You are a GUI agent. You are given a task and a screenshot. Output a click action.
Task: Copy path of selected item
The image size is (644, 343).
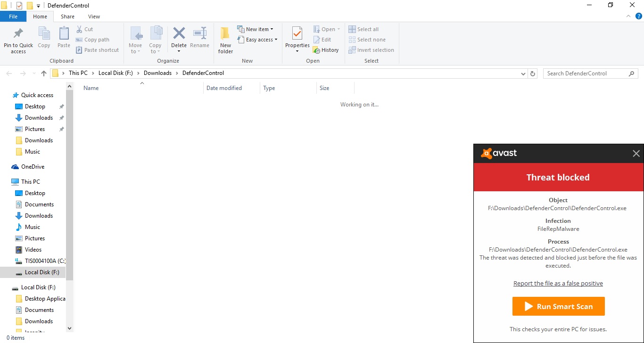[x=92, y=40]
